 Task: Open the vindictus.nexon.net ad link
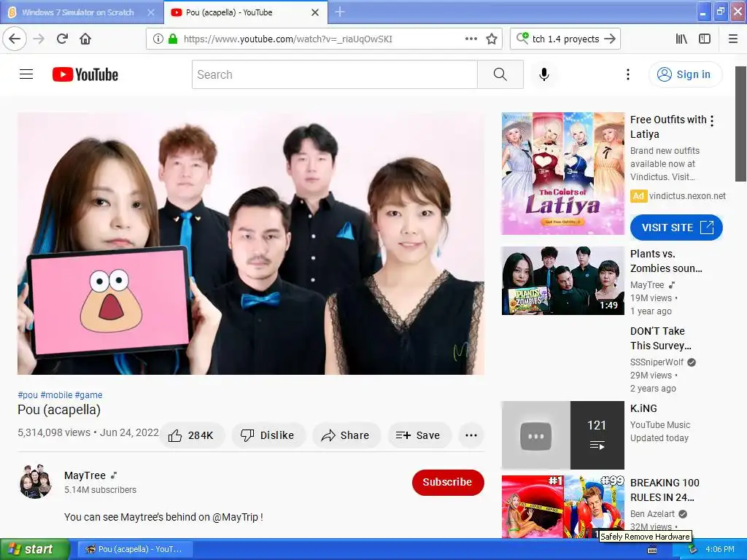click(687, 195)
